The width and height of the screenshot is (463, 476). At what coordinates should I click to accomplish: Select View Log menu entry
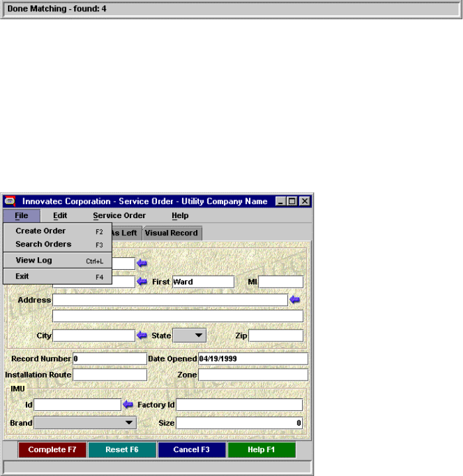[58, 261]
